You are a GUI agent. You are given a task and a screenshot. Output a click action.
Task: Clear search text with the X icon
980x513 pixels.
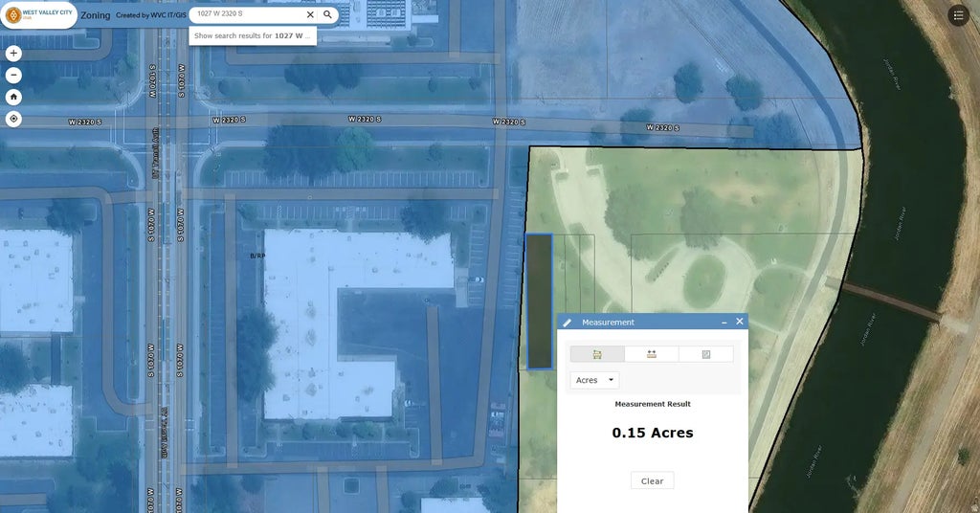309,14
